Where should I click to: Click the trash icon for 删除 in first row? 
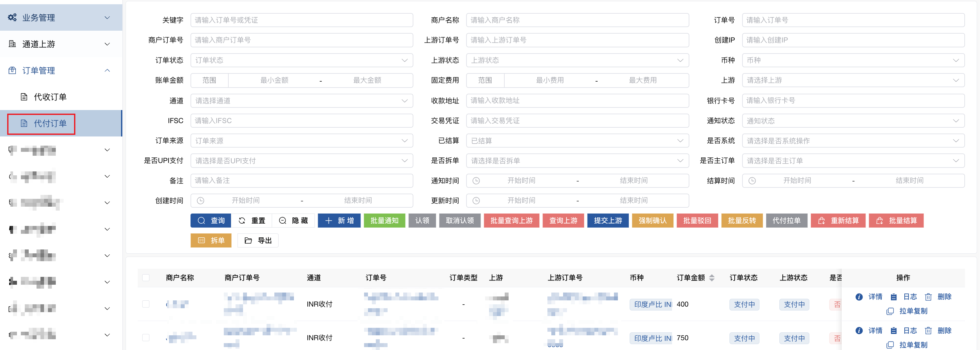point(928,297)
